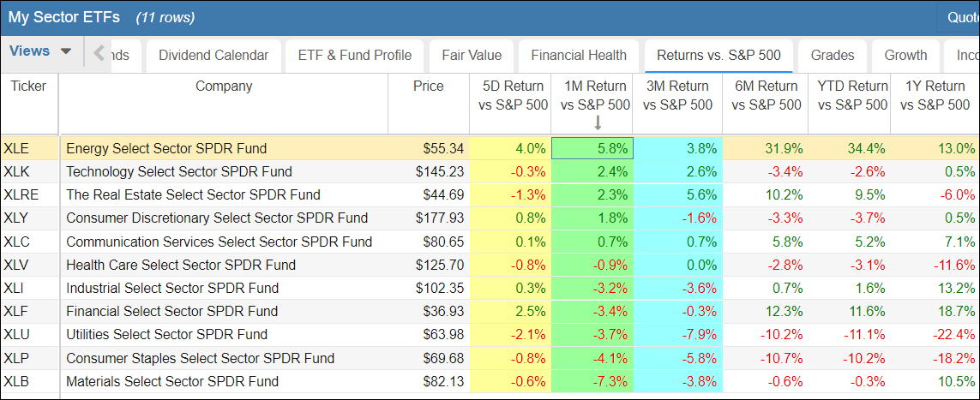Click XLC price $80.65
980x400 pixels.
coord(443,242)
